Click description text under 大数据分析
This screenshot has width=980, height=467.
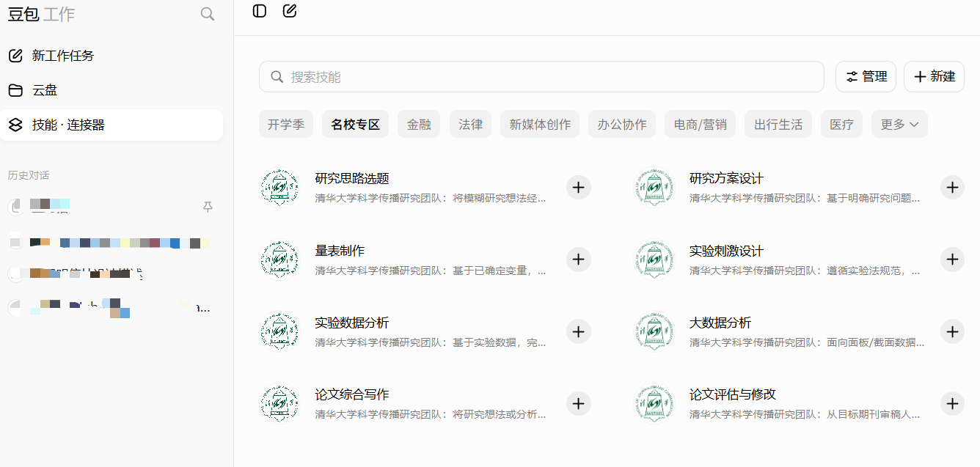(807, 342)
